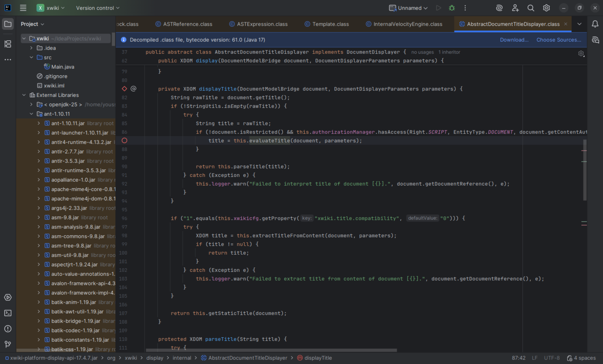Screen dimensions: 603x364
Task: Click the Debug bug icon
Action: pos(452,8)
